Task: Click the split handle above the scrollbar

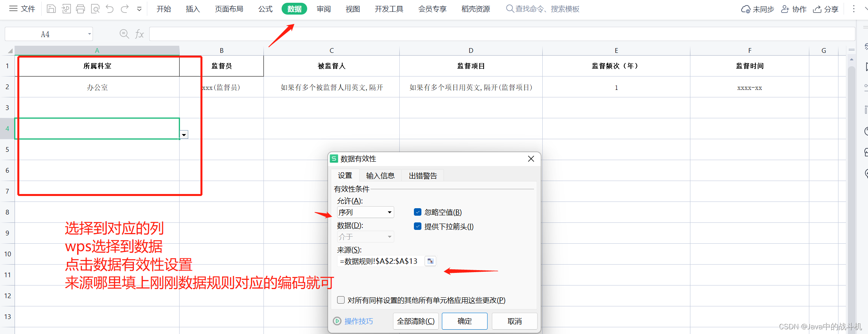Action: [851, 50]
